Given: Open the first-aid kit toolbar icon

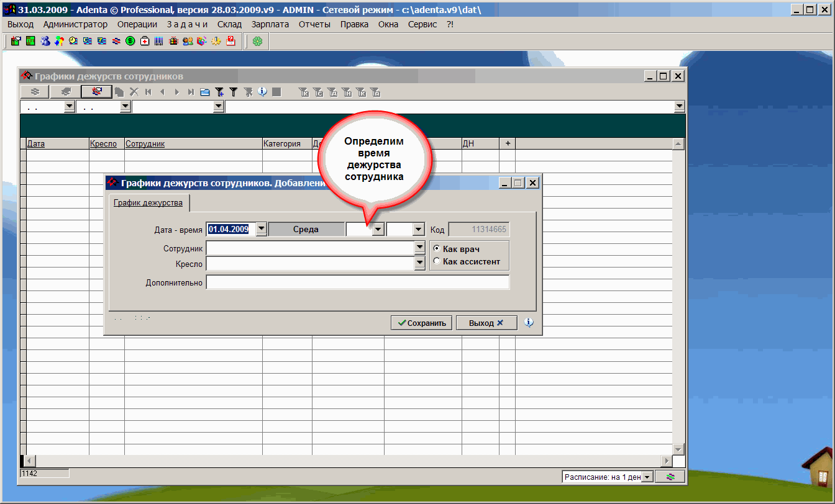Looking at the screenshot, I should [145, 41].
